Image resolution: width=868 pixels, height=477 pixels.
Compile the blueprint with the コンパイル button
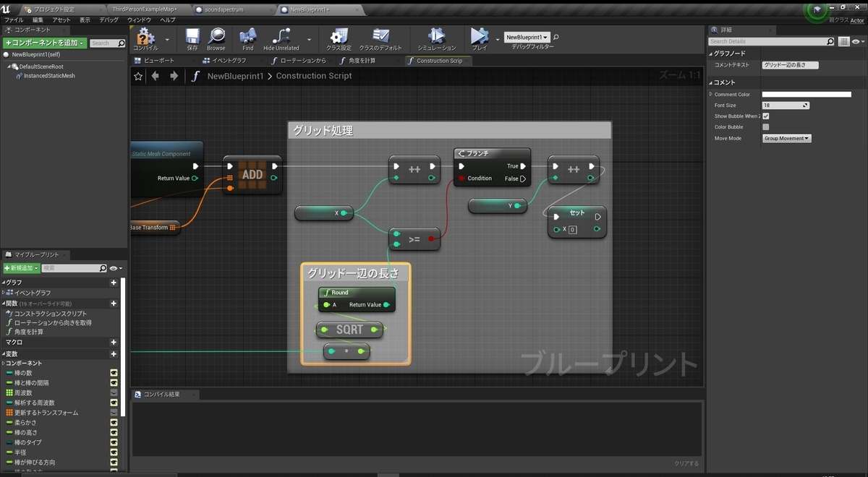(x=145, y=39)
